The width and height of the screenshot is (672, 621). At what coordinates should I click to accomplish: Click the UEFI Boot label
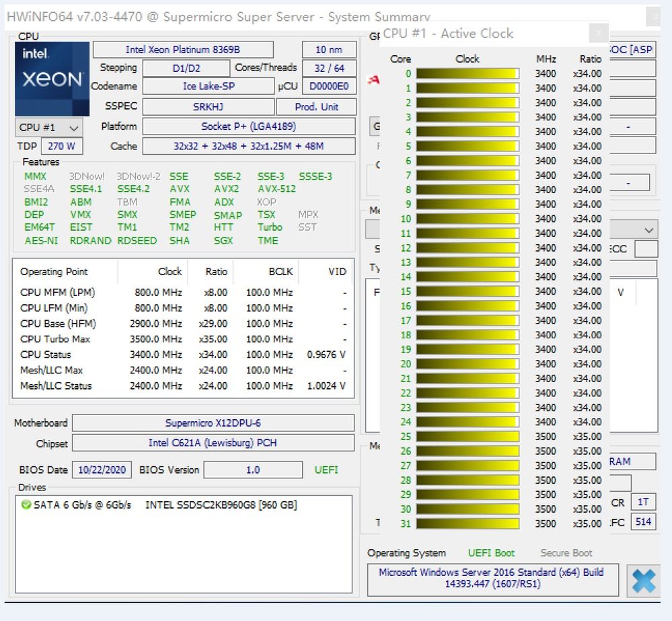(491, 553)
